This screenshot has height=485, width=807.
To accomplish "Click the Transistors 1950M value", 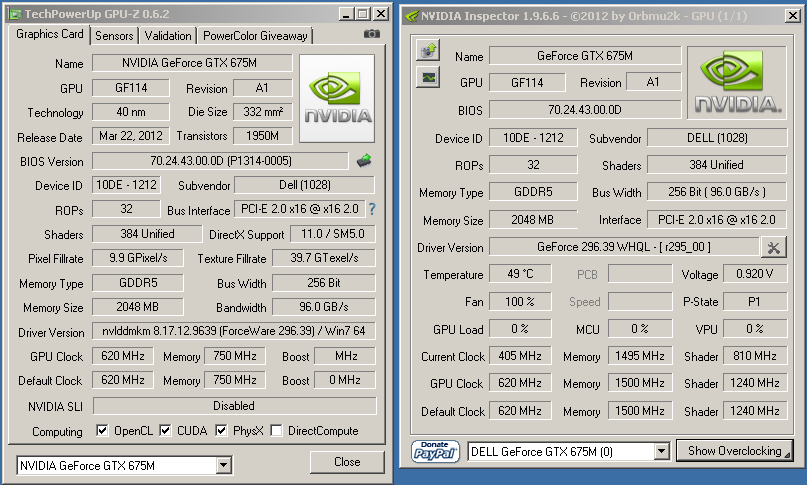I will 262,136.
